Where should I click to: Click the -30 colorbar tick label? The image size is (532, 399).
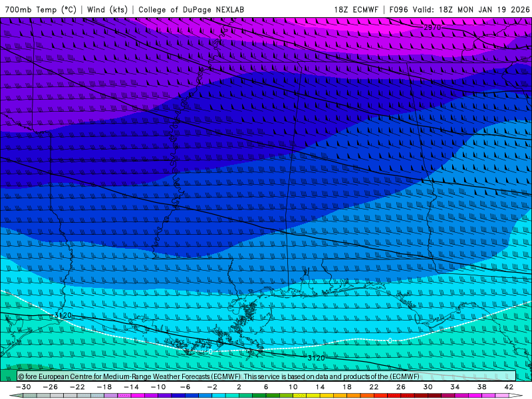coord(23,387)
